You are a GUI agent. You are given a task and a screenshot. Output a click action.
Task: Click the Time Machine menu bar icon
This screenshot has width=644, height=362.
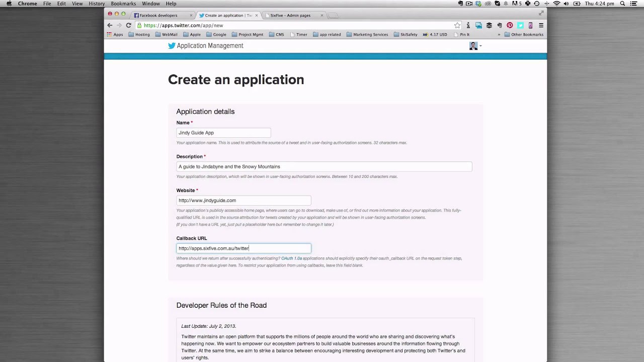pos(537,4)
